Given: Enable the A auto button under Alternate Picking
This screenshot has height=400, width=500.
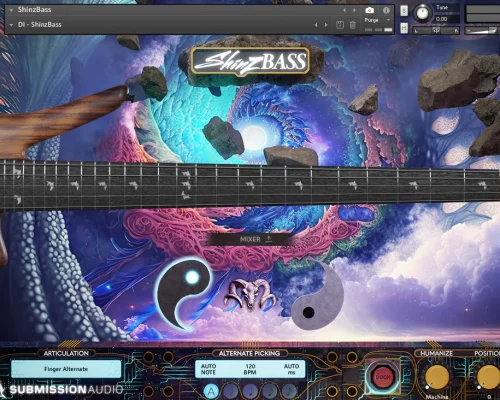Looking at the screenshot, I should point(211,391).
